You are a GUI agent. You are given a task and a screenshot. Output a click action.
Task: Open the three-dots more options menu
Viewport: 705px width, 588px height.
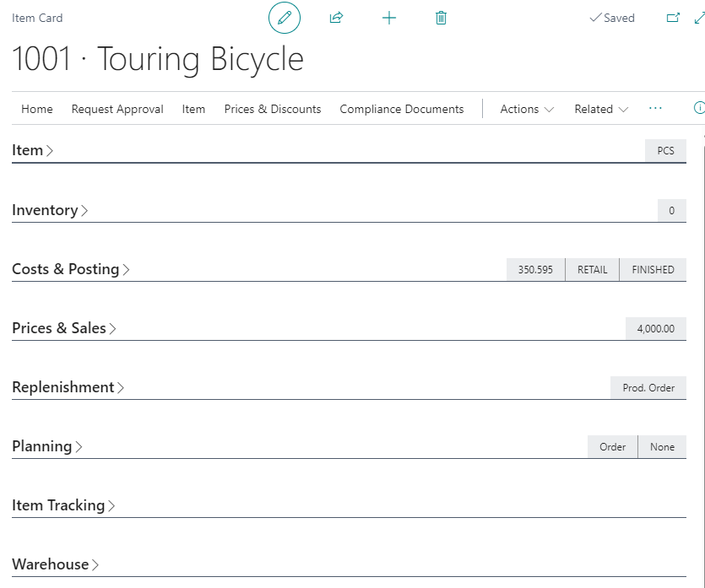pos(655,109)
